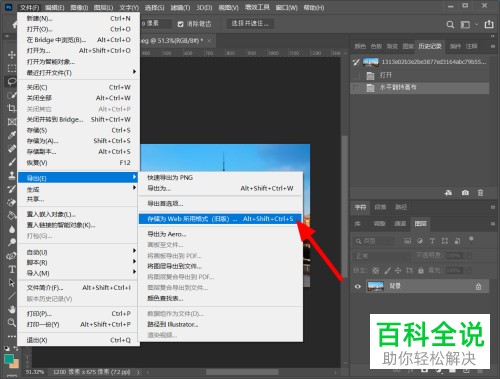Open the layer filter type dropdown
Screen dimensions: 500x379
(374, 241)
